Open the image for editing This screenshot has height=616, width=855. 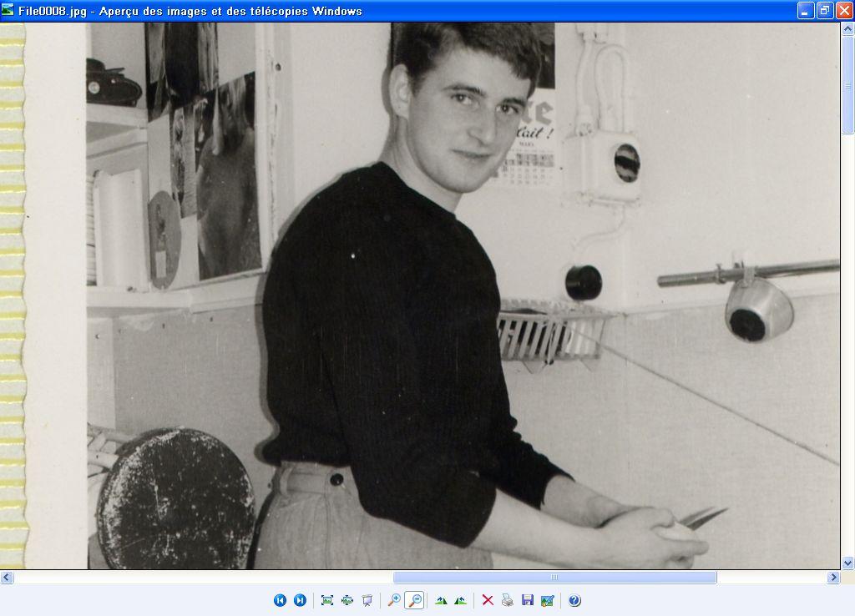(x=548, y=600)
